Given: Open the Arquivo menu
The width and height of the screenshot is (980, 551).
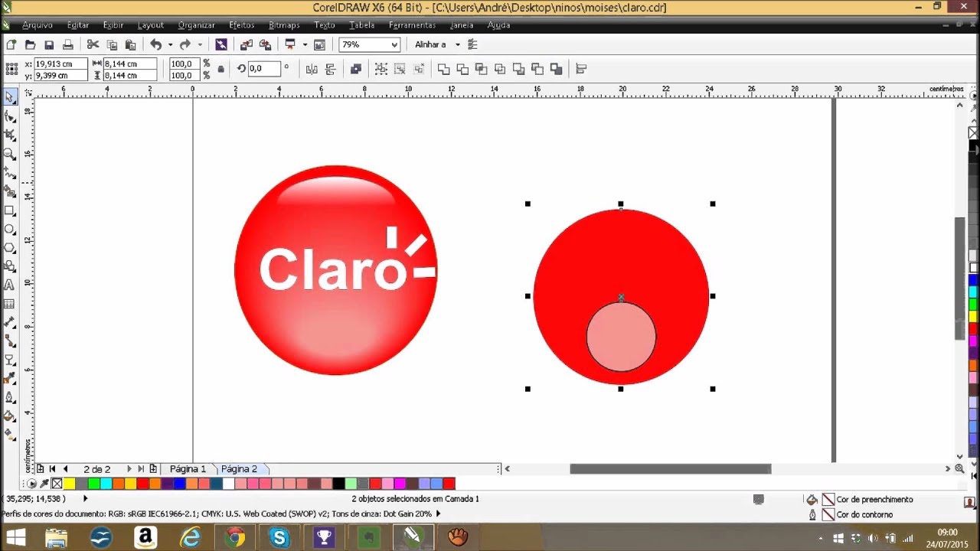Looking at the screenshot, I should (x=37, y=25).
